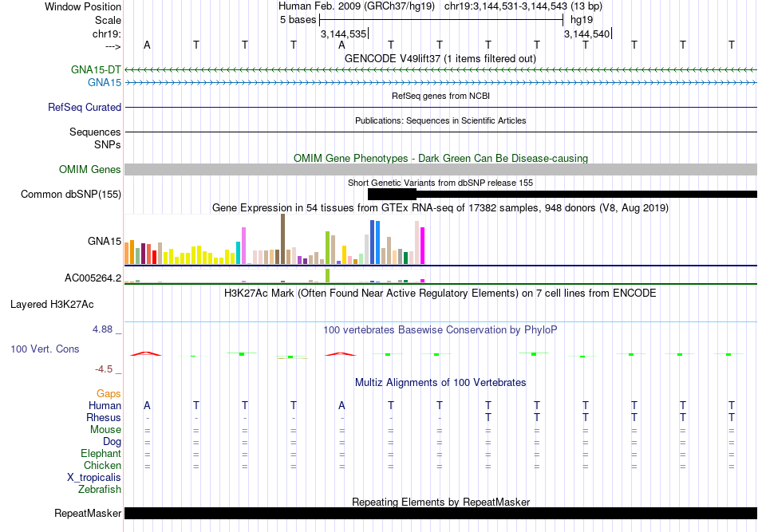This screenshot has width=758, height=532.
Task: Click 'Multiz Alignments of 100 Vertebrates' title
Action: (440, 382)
